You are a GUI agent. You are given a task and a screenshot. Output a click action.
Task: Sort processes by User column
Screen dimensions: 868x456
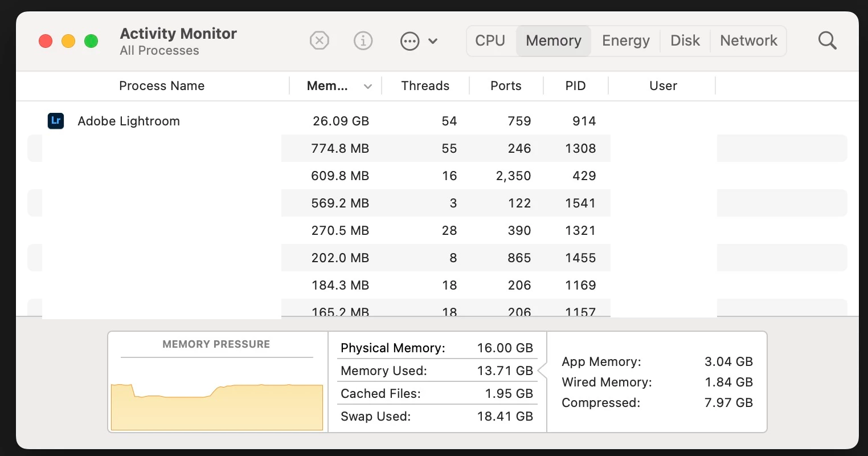pyautogui.click(x=663, y=86)
